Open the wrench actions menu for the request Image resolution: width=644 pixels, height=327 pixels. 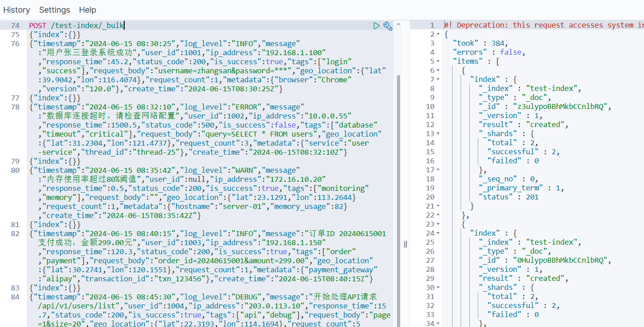coord(387,26)
